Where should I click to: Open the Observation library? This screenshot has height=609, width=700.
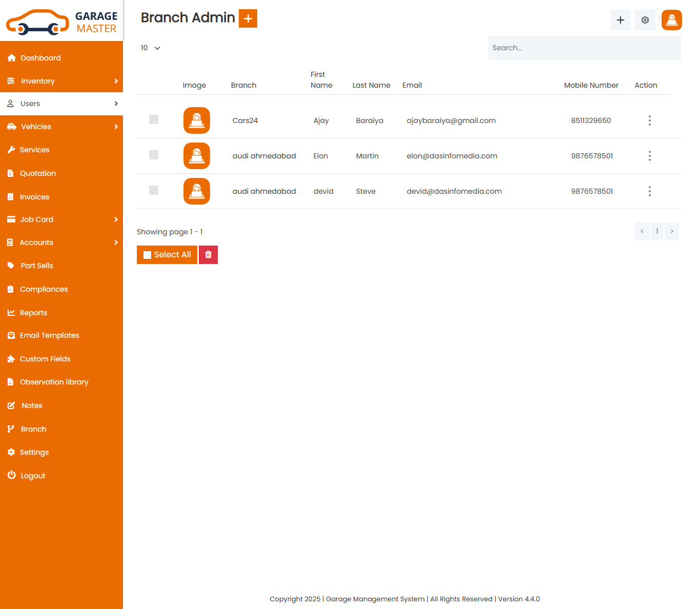click(x=54, y=382)
